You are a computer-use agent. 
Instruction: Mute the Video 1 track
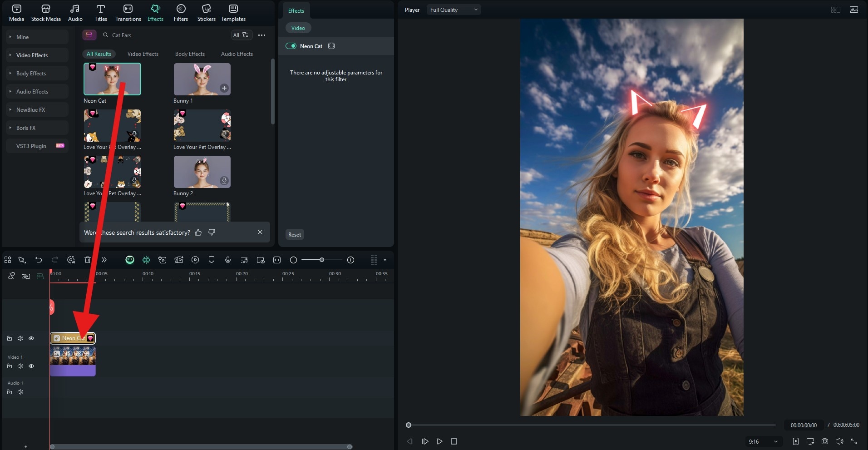pos(20,366)
